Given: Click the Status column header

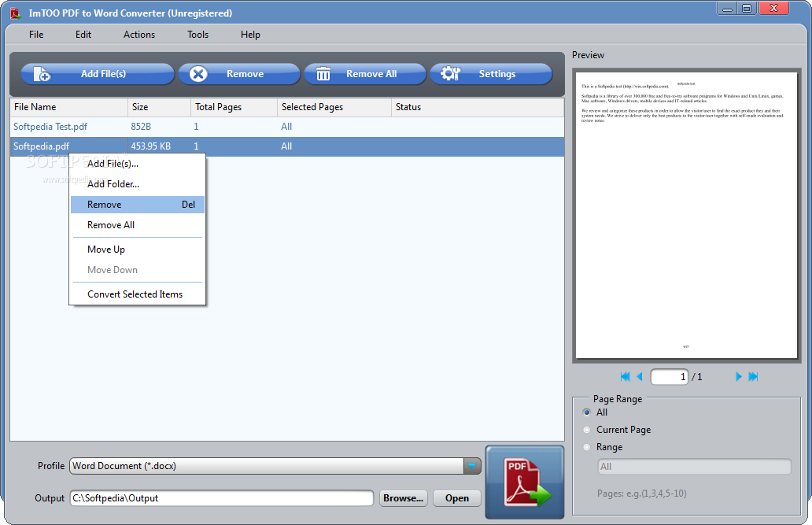Looking at the screenshot, I should click(x=478, y=107).
